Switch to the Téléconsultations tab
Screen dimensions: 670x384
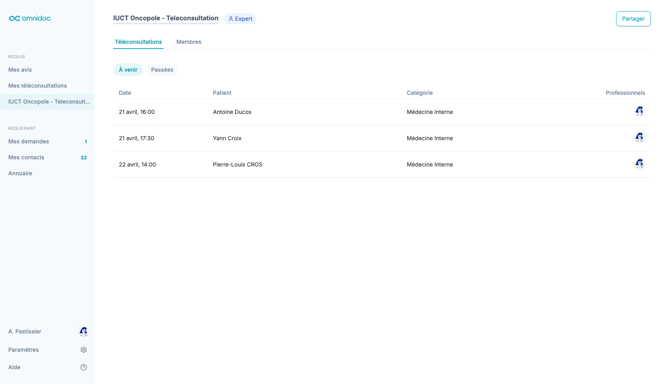pyautogui.click(x=138, y=42)
